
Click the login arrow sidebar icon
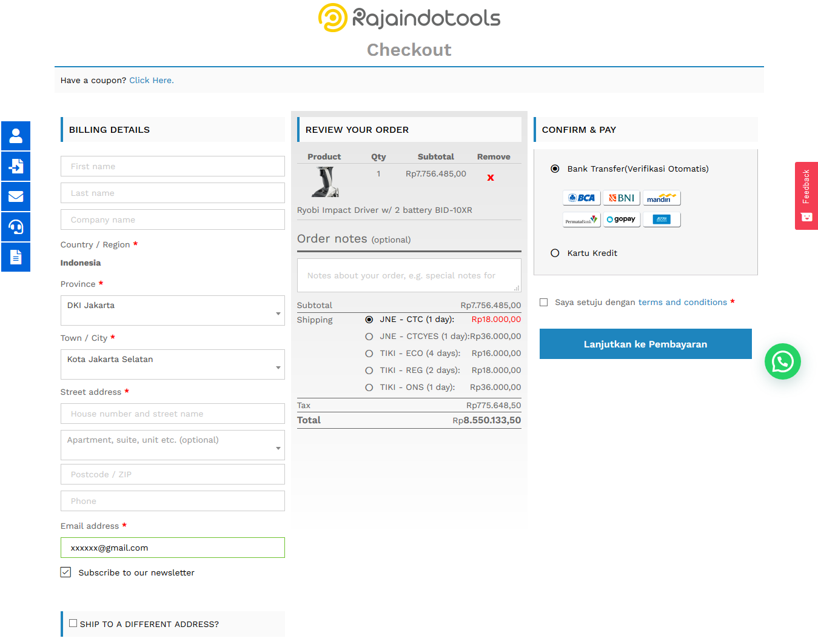pos(16,166)
